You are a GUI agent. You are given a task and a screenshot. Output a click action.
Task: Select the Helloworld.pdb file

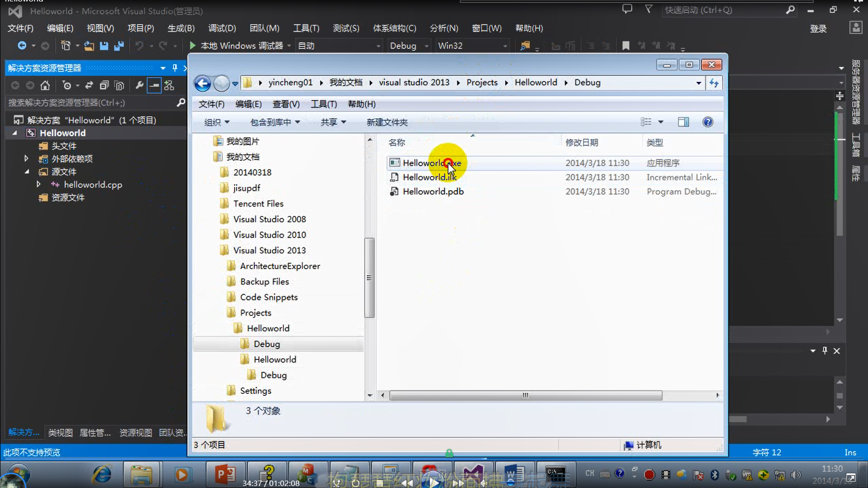click(433, 191)
